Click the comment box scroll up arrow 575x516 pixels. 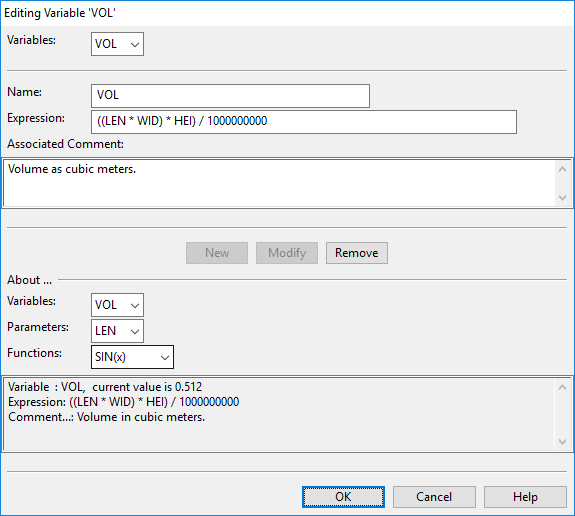563,169
